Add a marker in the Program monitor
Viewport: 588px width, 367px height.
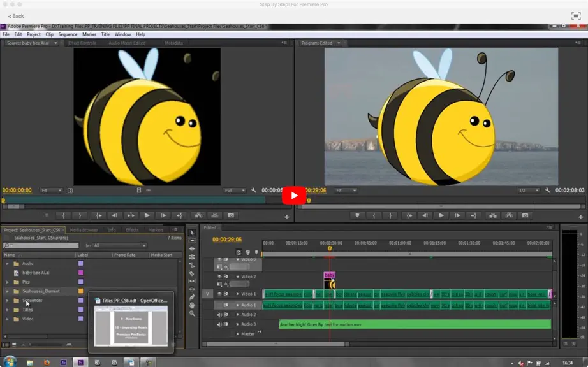[357, 215]
